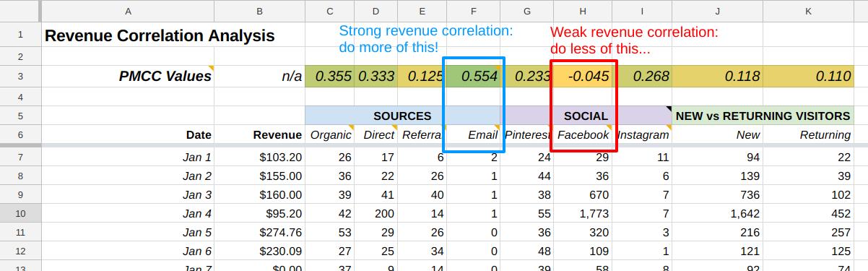Select the New visitors column label
Image resolution: width=868 pixels, height=271 pixels.
point(717,134)
